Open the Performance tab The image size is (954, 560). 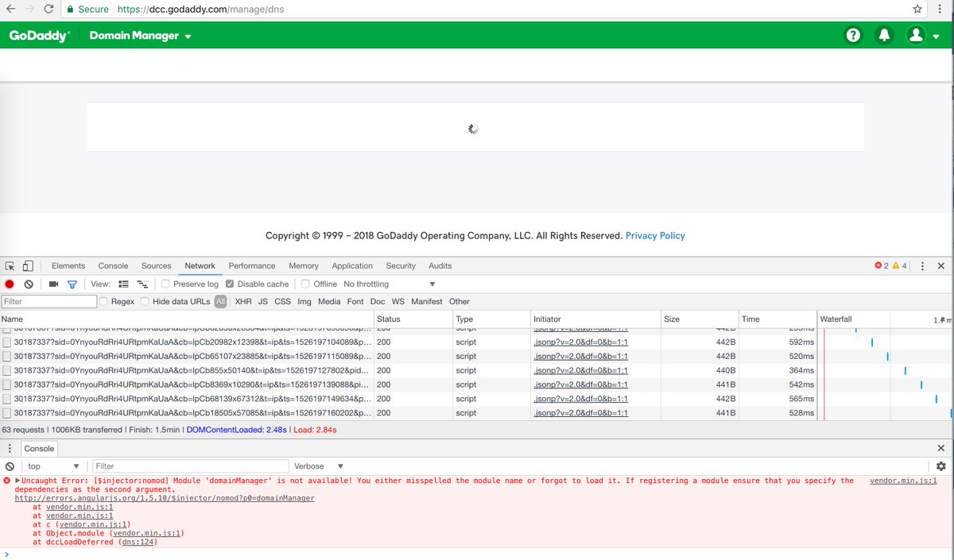click(x=252, y=266)
